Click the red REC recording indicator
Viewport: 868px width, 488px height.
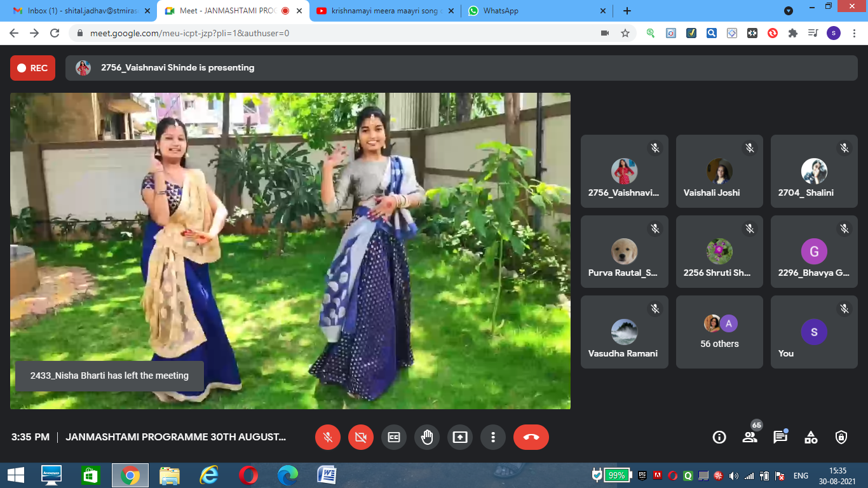pos(32,68)
